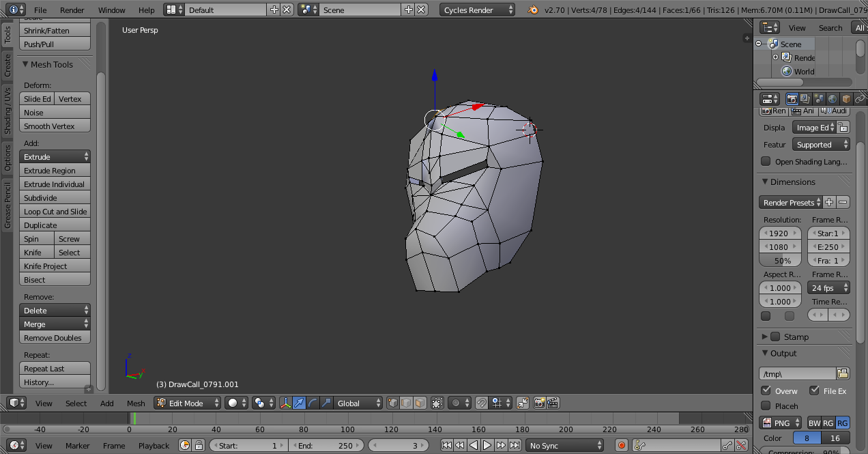The height and width of the screenshot is (454, 868).
Task: Select BW color mode
Action: pos(814,423)
